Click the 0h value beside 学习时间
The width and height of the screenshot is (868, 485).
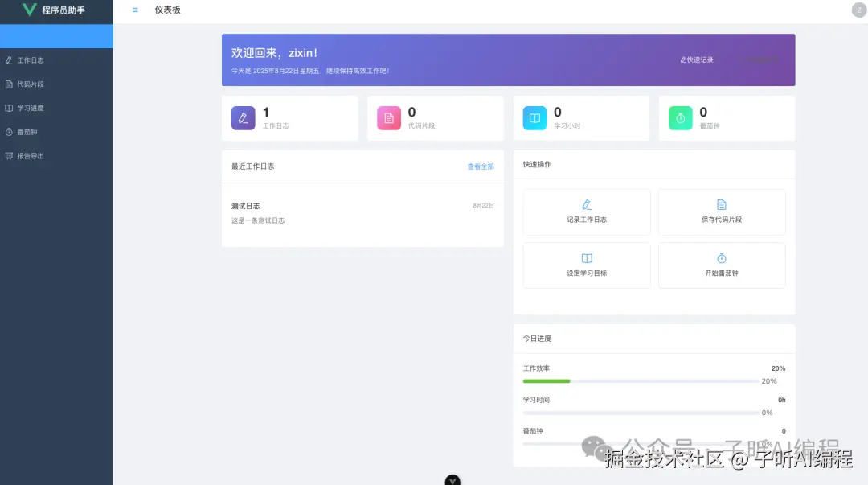(782, 401)
